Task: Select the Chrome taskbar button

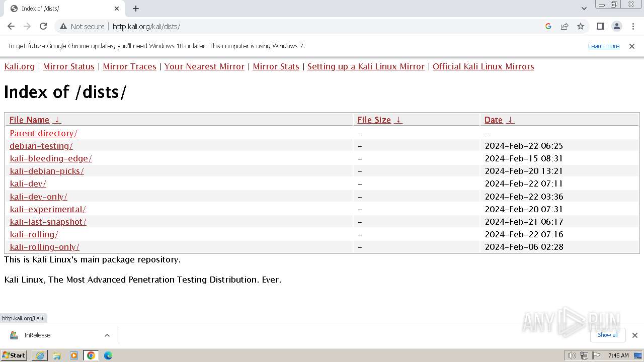Action: [91, 355]
